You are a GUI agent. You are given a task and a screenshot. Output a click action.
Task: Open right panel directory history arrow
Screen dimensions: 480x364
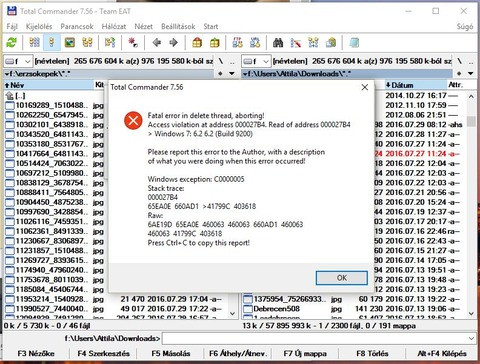click(x=471, y=73)
